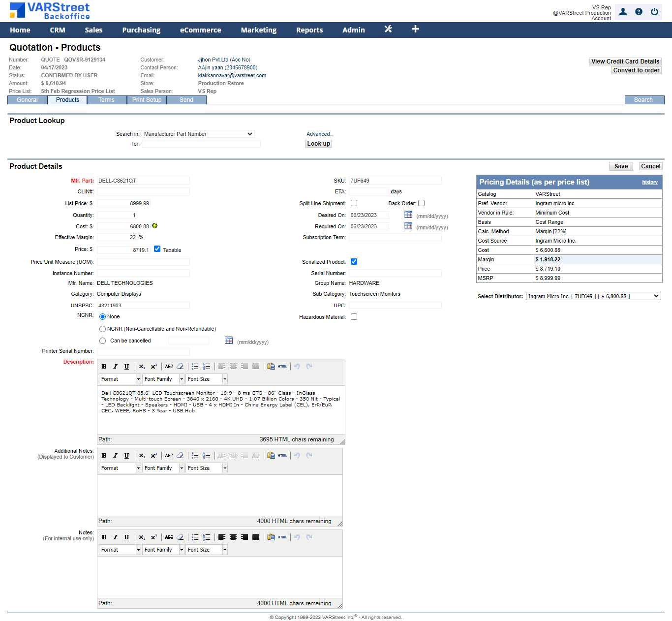Image resolution: width=672 pixels, height=621 pixels.
Task: Select the NCNR None radio option
Action: click(102, 317)
